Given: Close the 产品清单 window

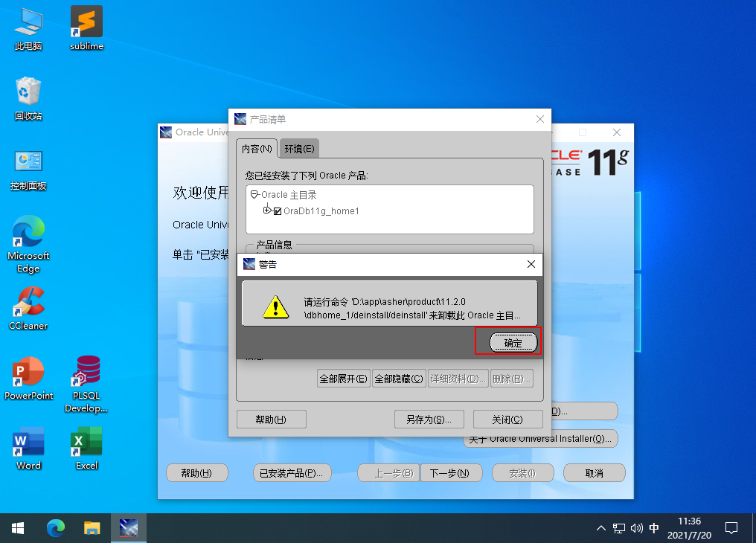Looking at the screenshot, I should coord(540,119).
